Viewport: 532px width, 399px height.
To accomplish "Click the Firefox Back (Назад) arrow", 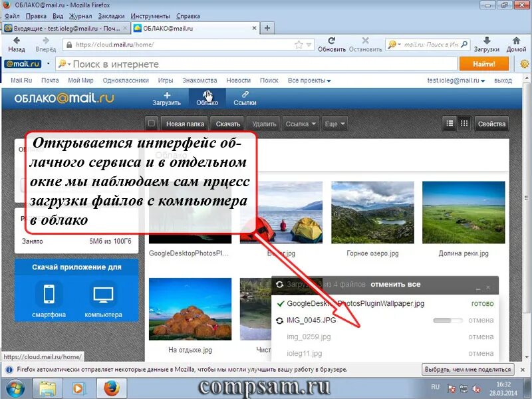I will coord(16,41).
